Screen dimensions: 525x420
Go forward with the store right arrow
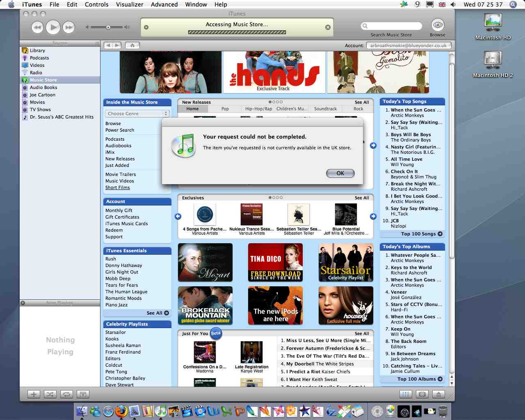pyautogui.click(x=117, y=46)
